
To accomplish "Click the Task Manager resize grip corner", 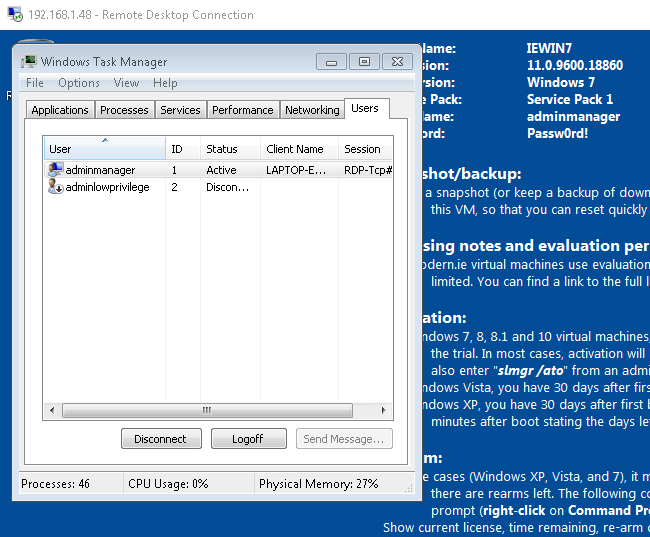I will 409,488.
